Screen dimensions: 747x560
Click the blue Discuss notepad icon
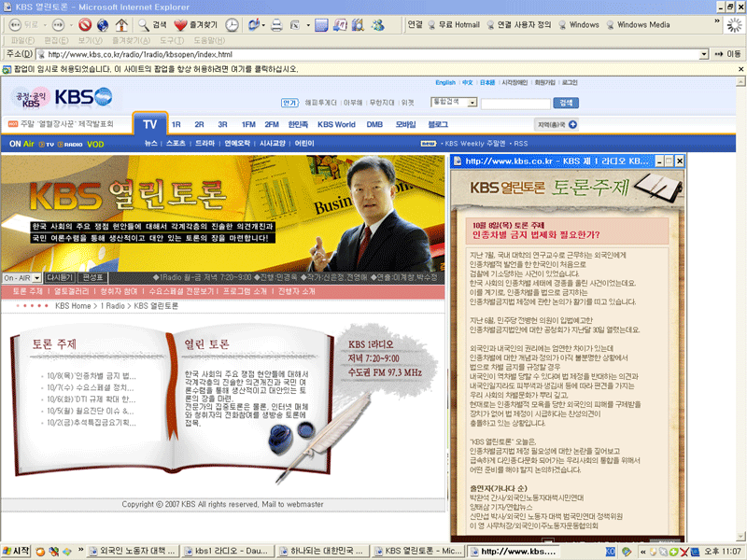(x=321, y=25)
